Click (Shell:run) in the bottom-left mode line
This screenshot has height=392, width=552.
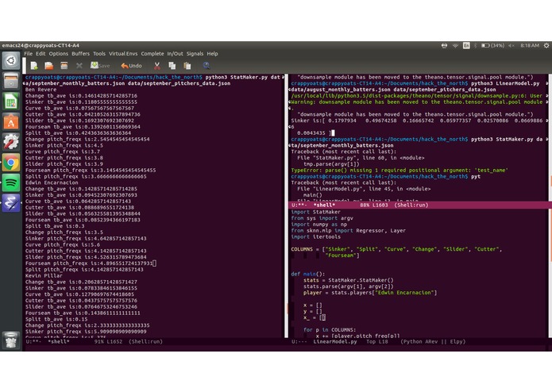click(145, 341)
